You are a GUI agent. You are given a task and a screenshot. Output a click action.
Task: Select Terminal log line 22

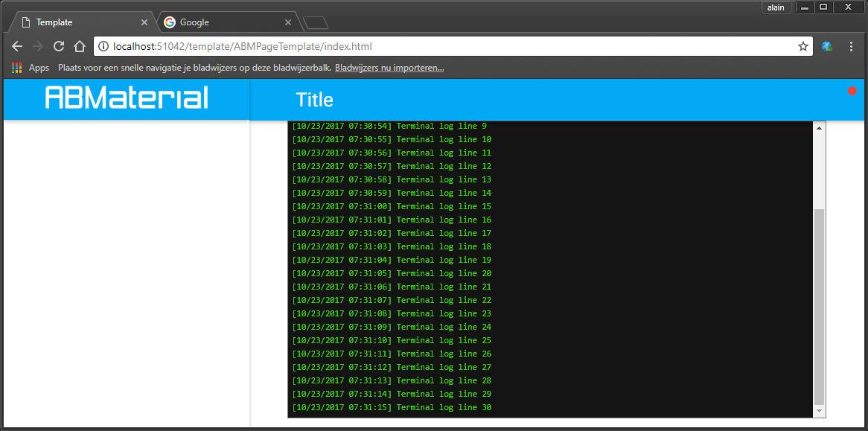pyautogui.click(x=392, y=301)
